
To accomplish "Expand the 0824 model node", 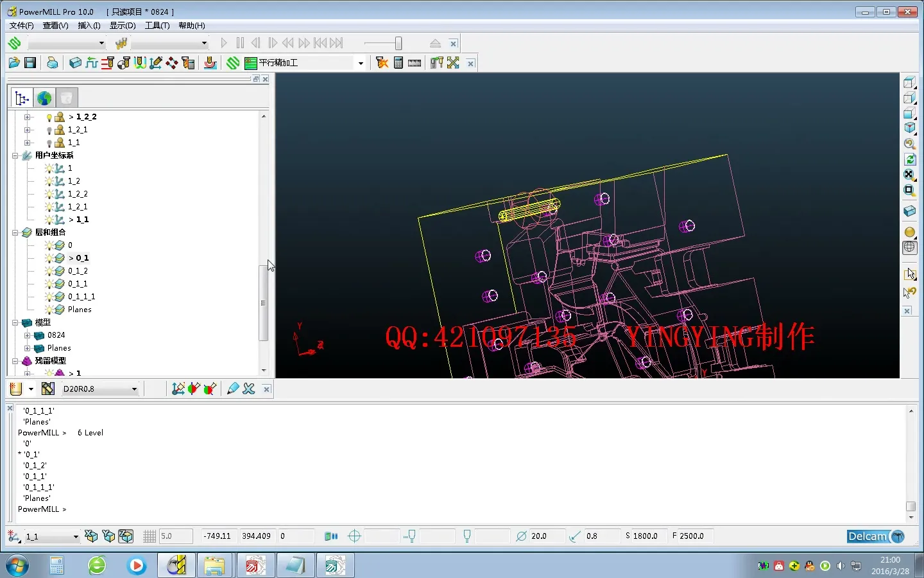I will (x=27, y=335).
